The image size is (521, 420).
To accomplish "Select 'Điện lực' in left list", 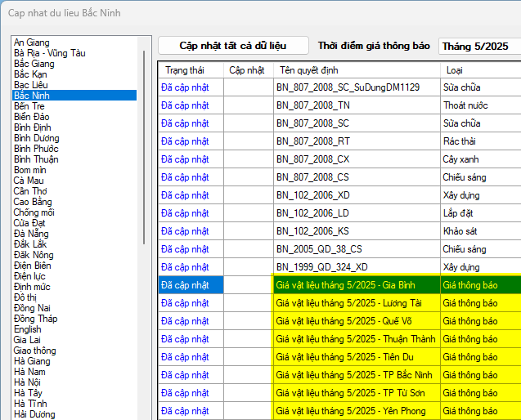I will 31,276.
